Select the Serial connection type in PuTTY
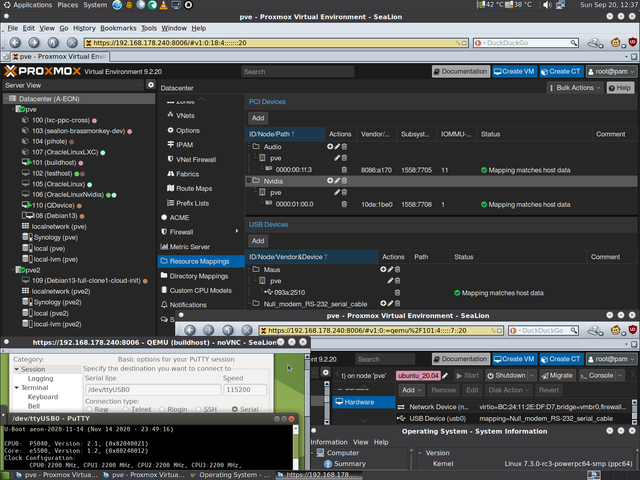The image size is (640, 480). tap(235, 409)
